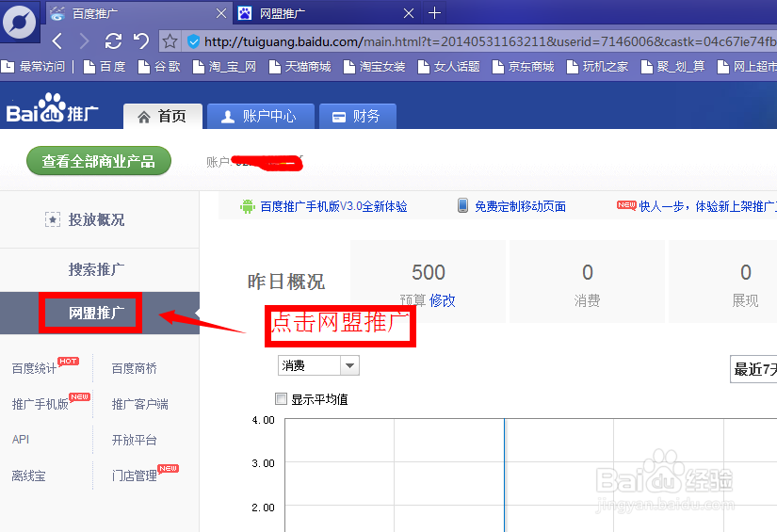Reload the page with refresh icon
Image resolution: width=777 pixels, height=532 pixels.
click(113, 41)
